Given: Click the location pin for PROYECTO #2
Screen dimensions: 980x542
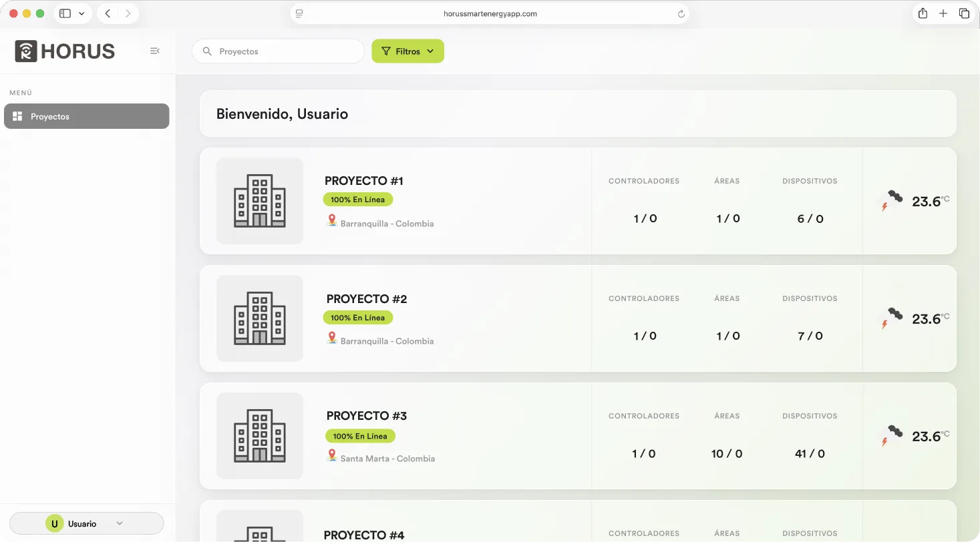Looking at the screenshot, I should [x=332, y=338].
